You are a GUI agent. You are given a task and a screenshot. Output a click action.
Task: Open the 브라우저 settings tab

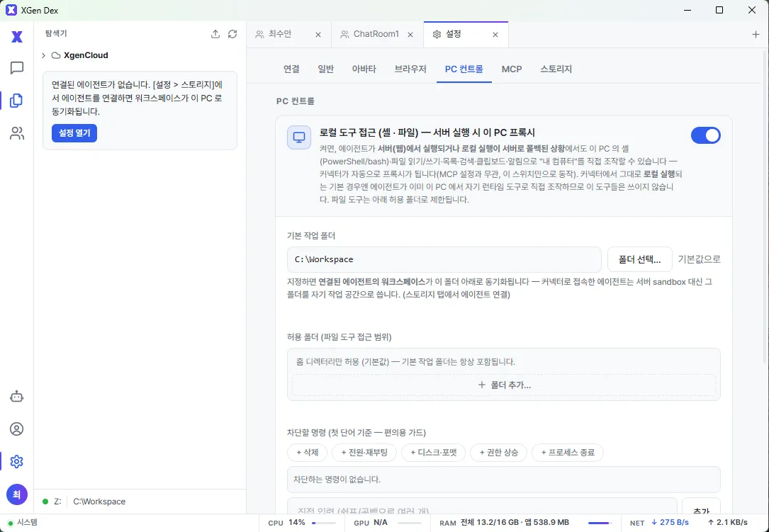410,69
